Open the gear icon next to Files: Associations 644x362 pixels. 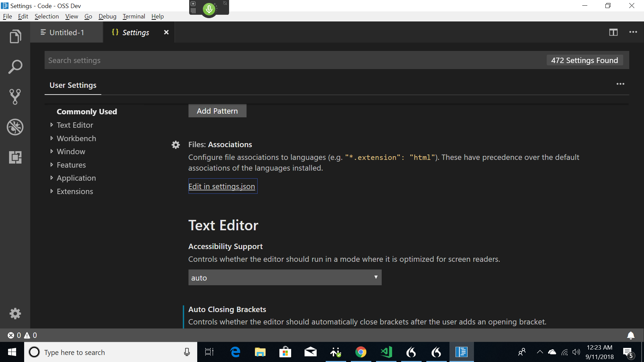(176, 144)
